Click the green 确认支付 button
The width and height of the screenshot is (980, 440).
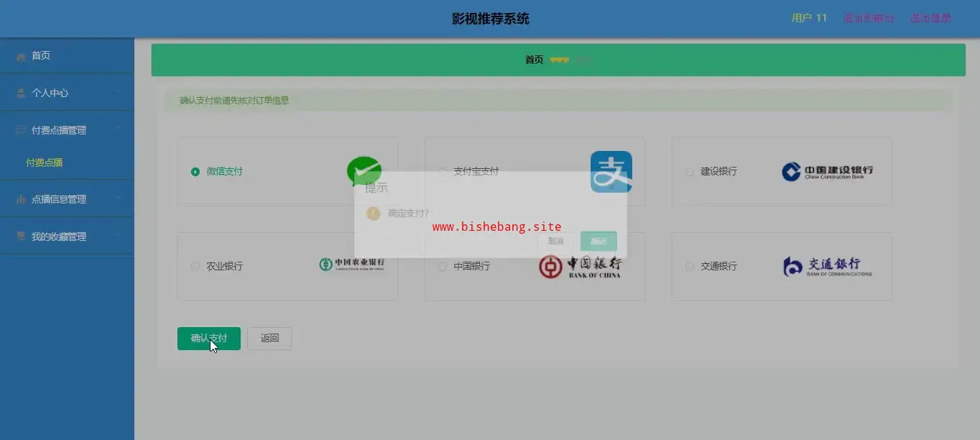[x=209, y=338]
